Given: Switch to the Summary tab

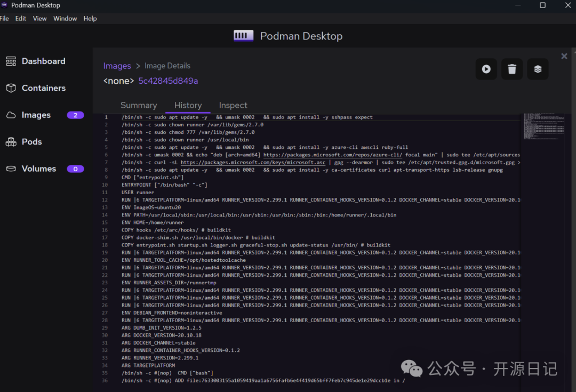Looking at the screenshot, I should tap(139, 105).
